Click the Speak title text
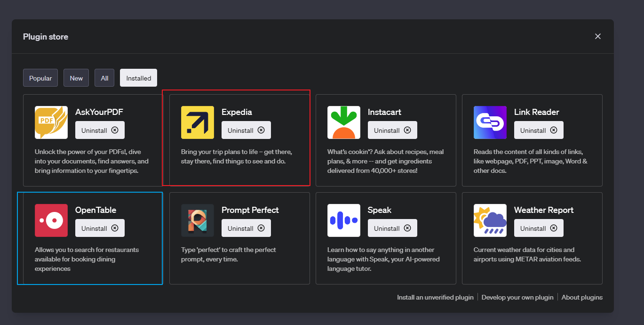The image size is (644, 325). point(380,210)
